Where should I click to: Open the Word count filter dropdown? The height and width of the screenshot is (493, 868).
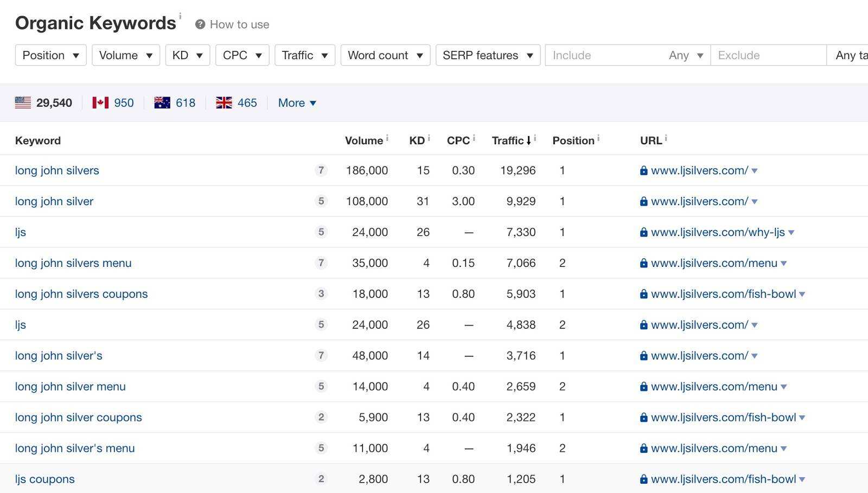[385, 55]
